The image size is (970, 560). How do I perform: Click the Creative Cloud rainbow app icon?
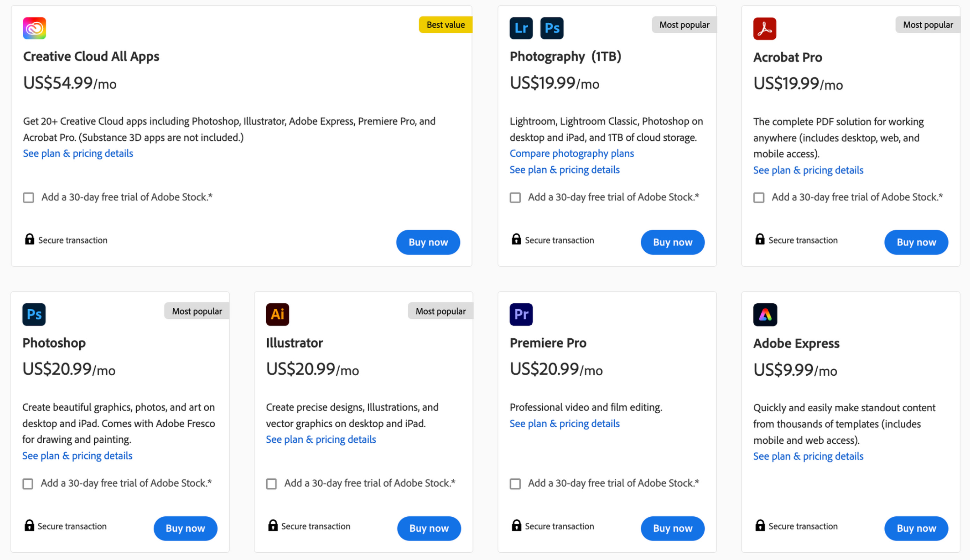34,28
